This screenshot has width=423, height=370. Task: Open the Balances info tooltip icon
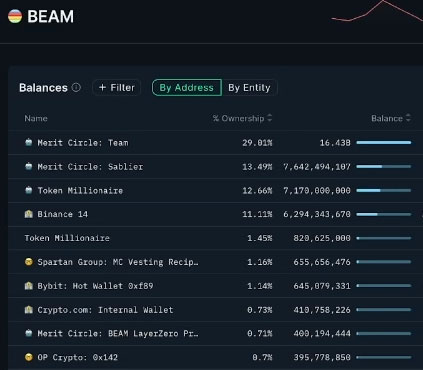pos(76,87)
